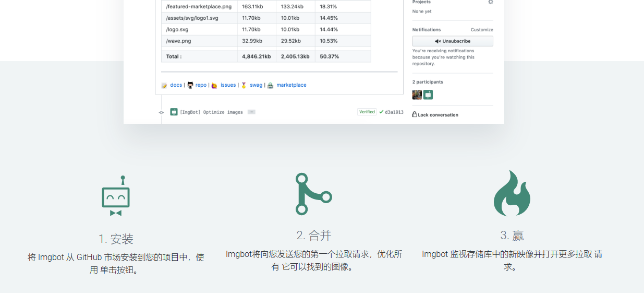Open the docs link
Screen dimensions: 644x293
pos(176,85)
